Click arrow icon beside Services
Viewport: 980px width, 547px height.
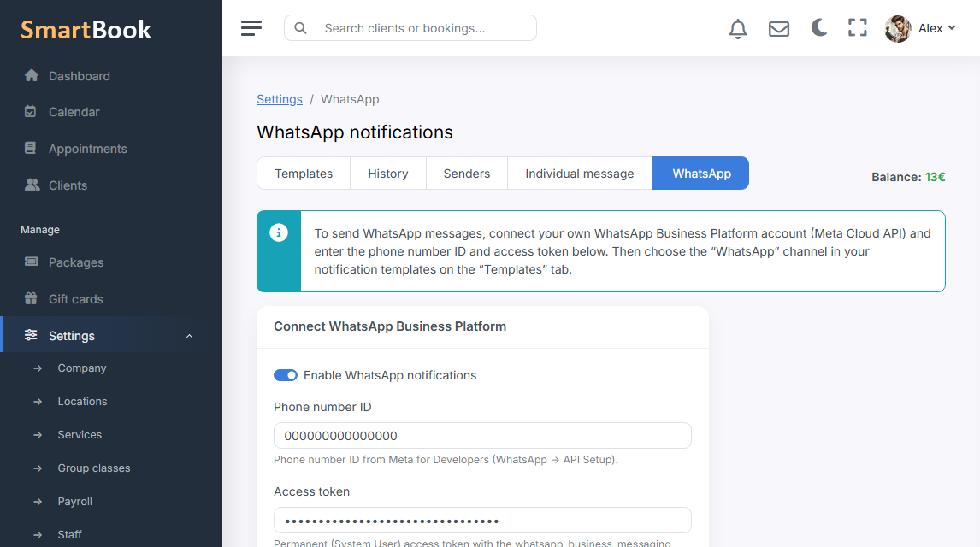pos(38,434)
